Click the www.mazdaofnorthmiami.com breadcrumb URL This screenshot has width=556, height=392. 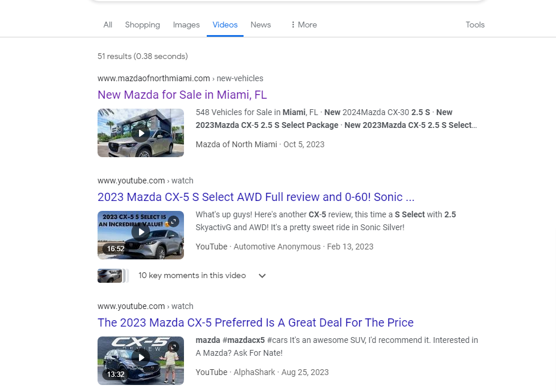coord(180,78)
